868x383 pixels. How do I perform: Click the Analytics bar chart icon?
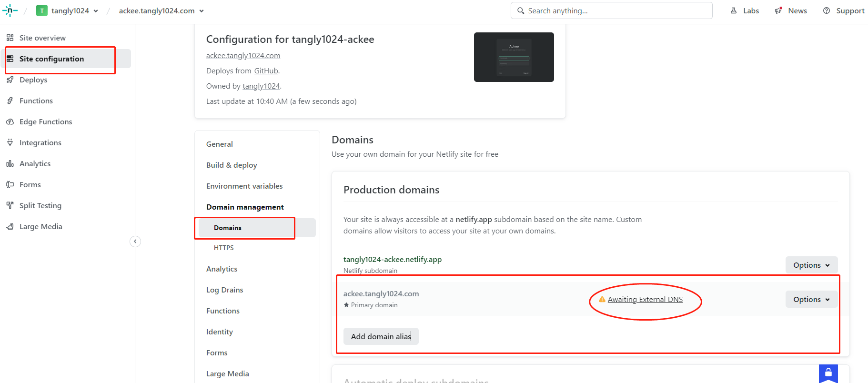[x=10, y=163]
